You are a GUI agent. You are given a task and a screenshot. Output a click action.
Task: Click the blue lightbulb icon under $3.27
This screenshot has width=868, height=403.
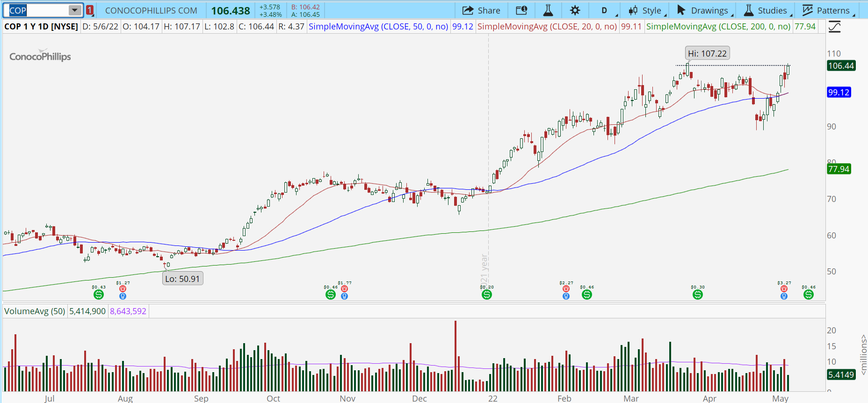click(784, 296)
